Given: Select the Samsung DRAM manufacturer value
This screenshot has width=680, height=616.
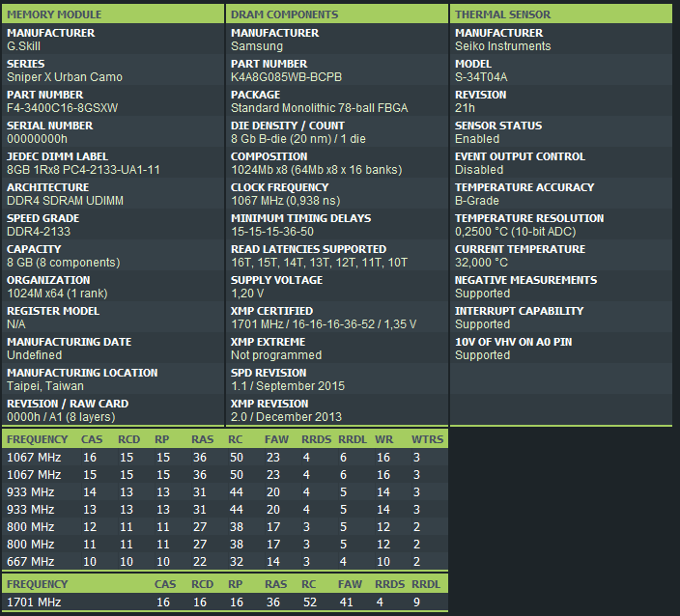Looking at the screenshot, I should click(x=257, y=46).
